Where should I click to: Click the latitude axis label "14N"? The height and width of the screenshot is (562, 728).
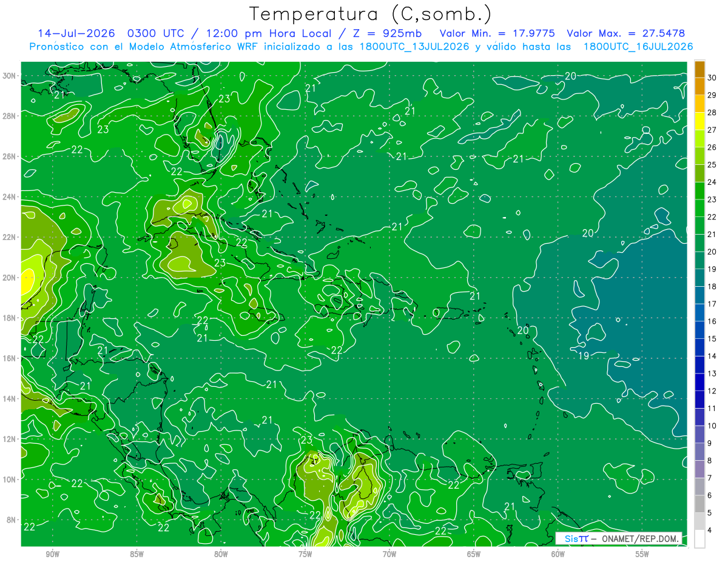pos(9,398)
